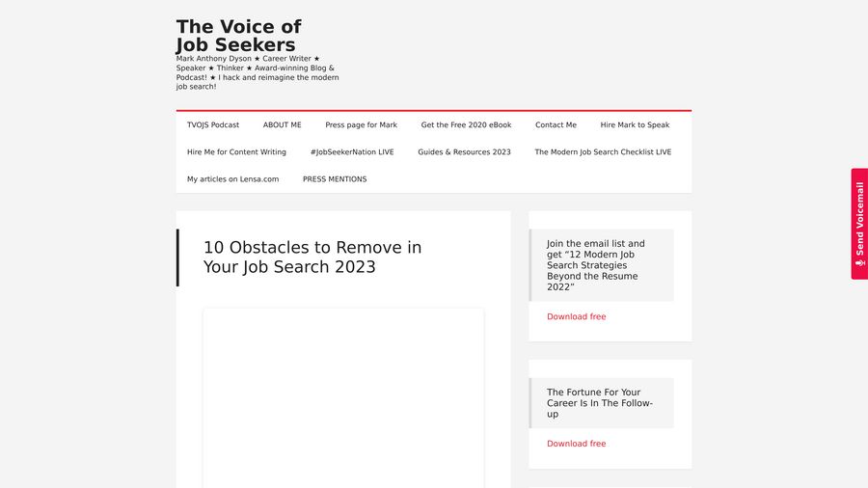Go to the ABOUT ME page

point(282,125)
